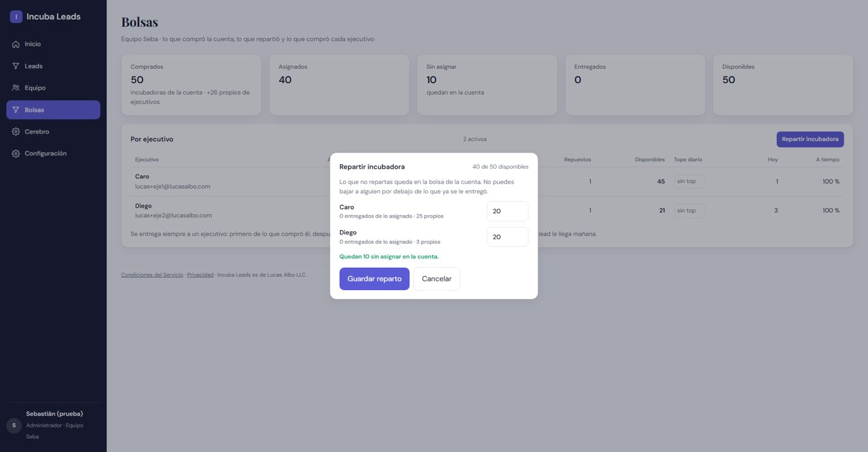Open Condiciones del Servicio link
The width and height of the screenshot is (868, 452).
[x=152, y=275]
